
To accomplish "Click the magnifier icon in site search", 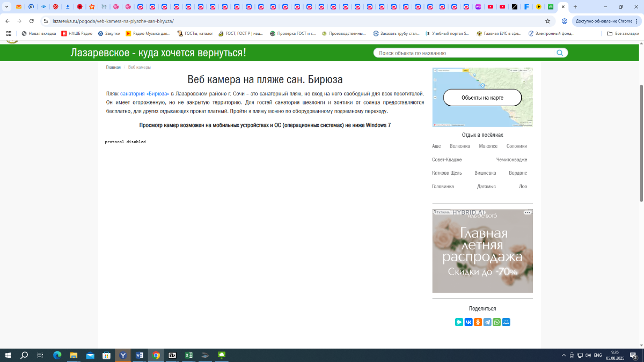I will coord(560,53).
